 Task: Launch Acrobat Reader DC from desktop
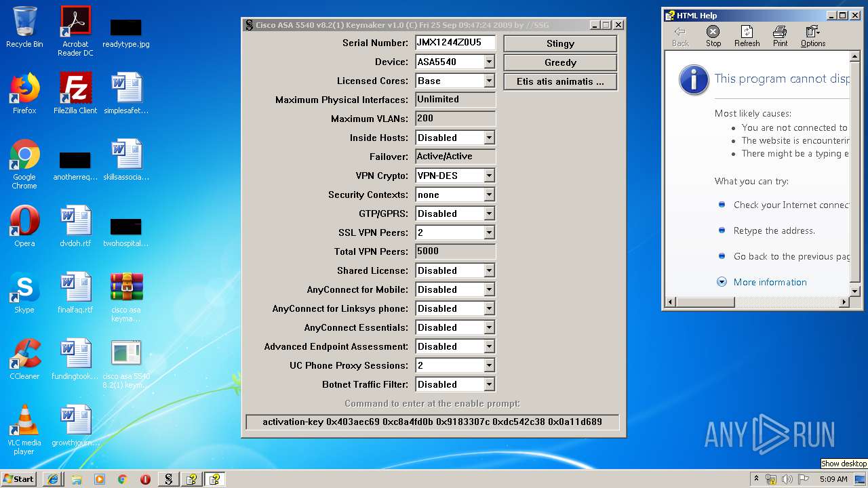click(x=75, y=30)
